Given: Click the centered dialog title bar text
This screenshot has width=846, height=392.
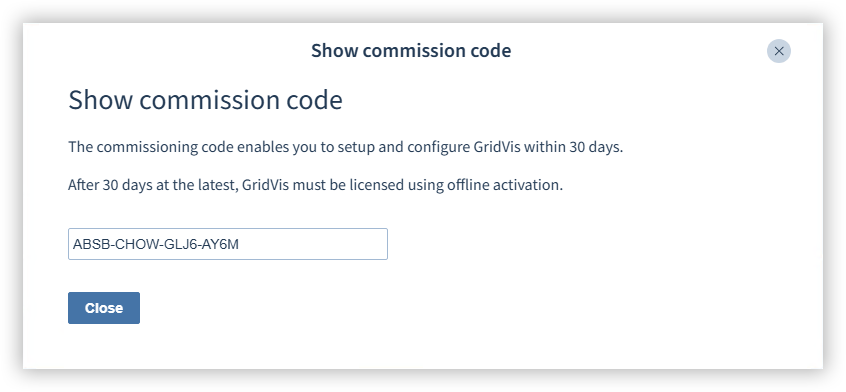Looking at the screenshot, I should 411,51.
